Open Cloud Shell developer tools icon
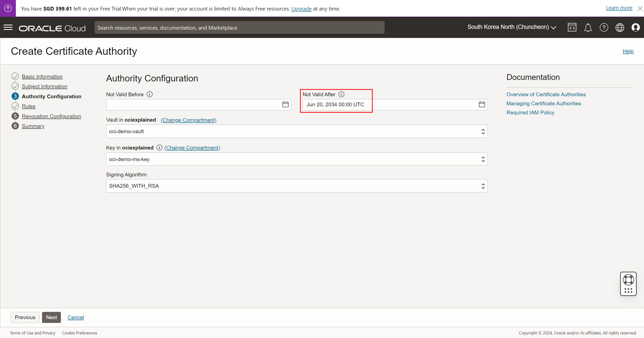644x338 pixels. [572, 27]
